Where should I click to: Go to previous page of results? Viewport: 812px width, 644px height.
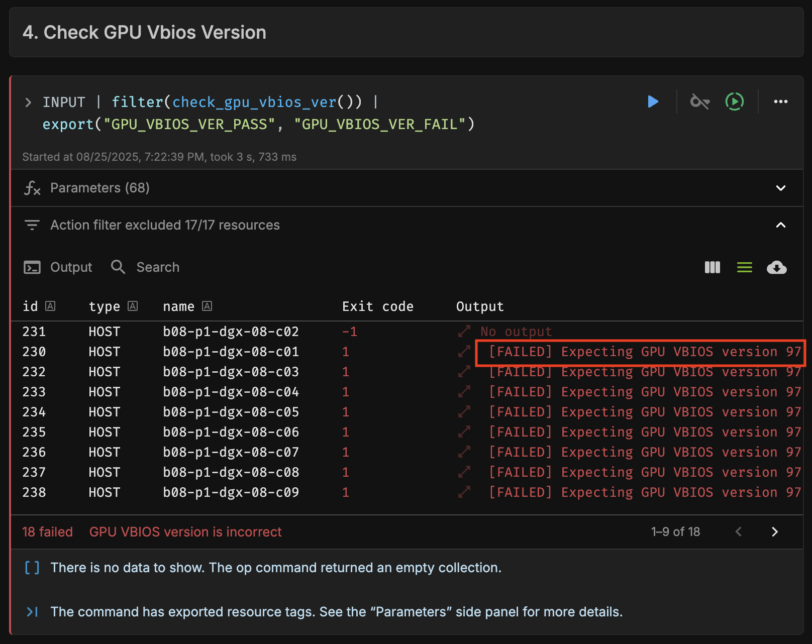(738, 531)
